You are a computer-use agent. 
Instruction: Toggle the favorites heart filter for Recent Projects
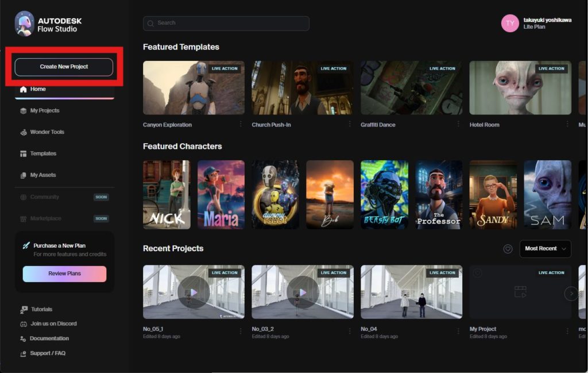tap(508, 249)
